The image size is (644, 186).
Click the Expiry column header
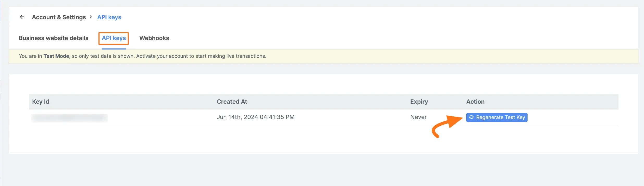coord(419,102)
